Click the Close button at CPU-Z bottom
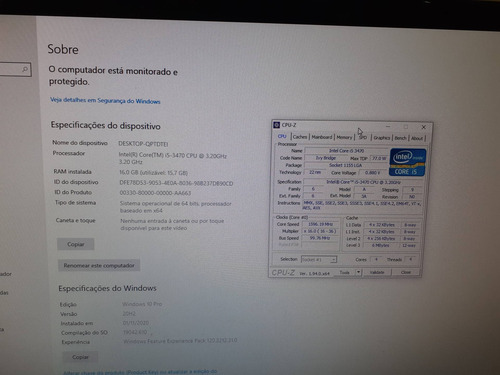The height and width of the screenshot is (375, 500). [x=406, y=272]
